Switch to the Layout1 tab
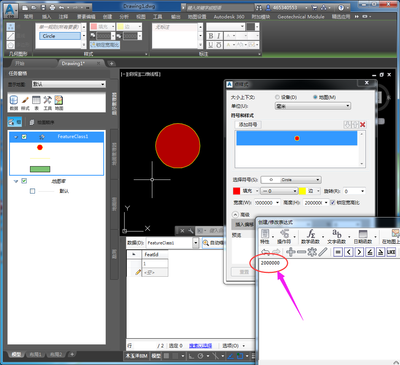This screenshot has width=400, height=365. [x=35, y=354]
